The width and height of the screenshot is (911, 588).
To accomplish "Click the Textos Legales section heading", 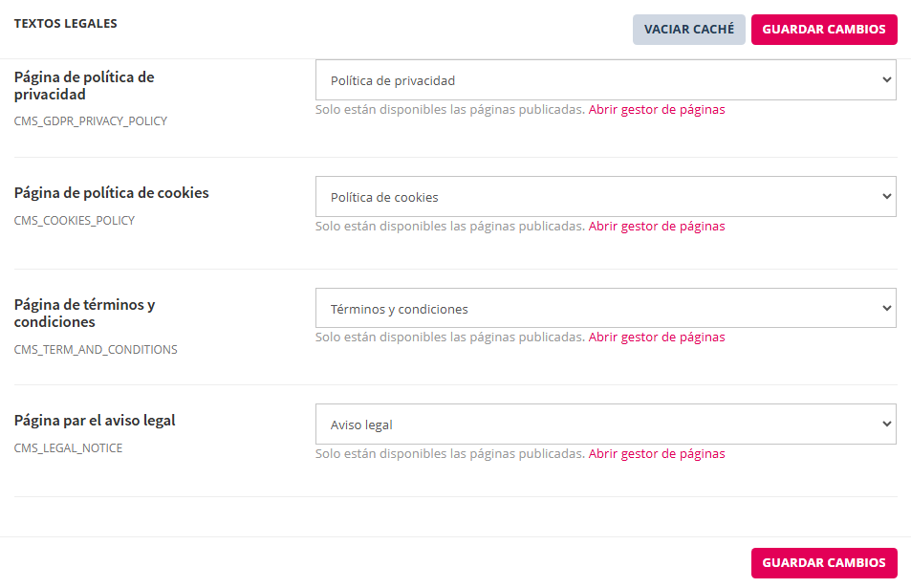I will tap(65, 23).
